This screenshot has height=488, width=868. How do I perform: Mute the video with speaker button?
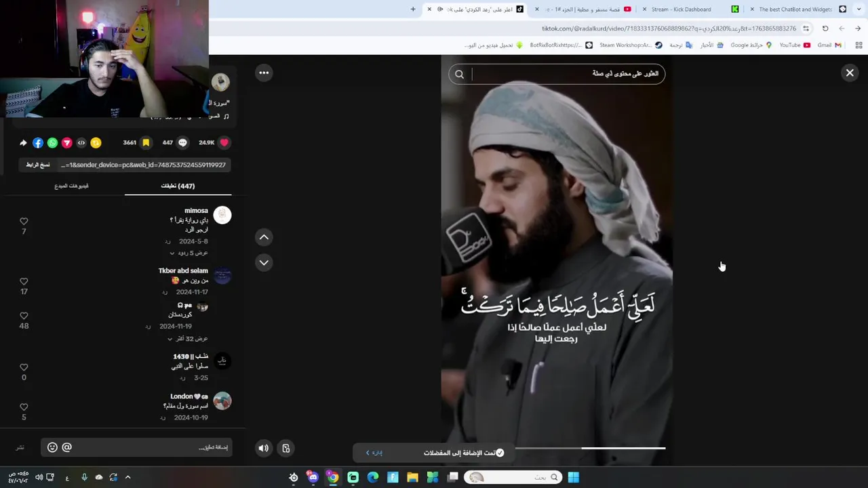[x=264, y=448]
